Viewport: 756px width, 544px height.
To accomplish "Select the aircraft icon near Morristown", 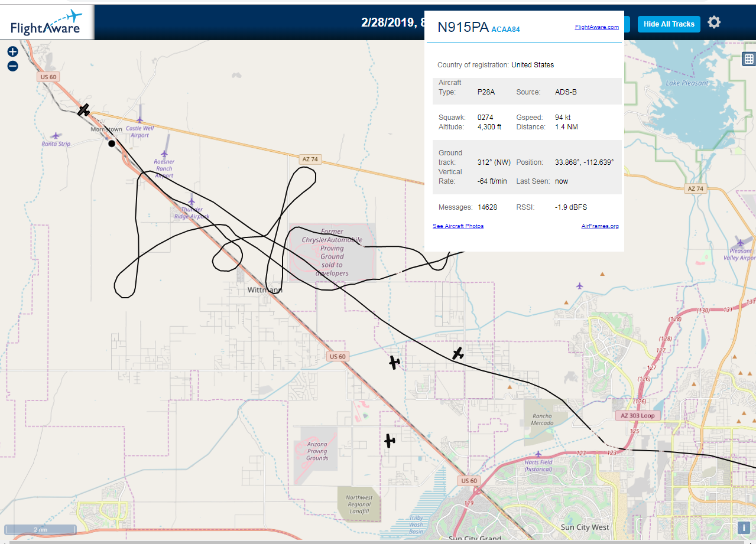I will [84, 110].
